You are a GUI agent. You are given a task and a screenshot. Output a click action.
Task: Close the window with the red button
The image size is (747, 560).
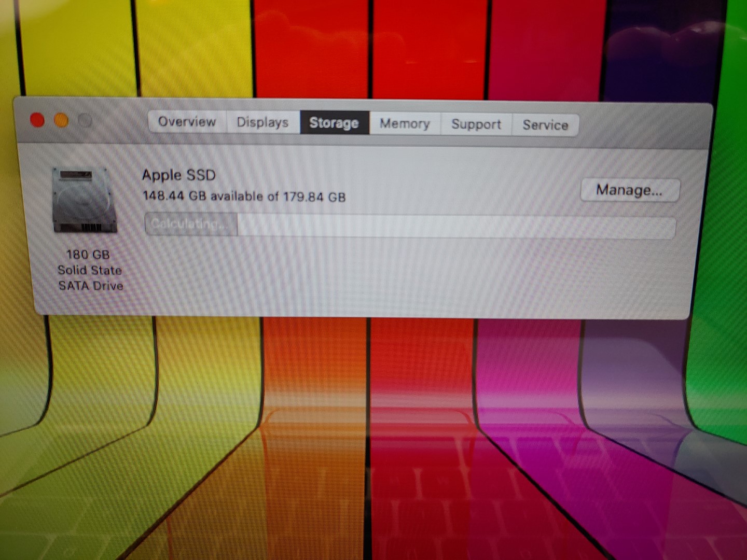pos(37,120)
